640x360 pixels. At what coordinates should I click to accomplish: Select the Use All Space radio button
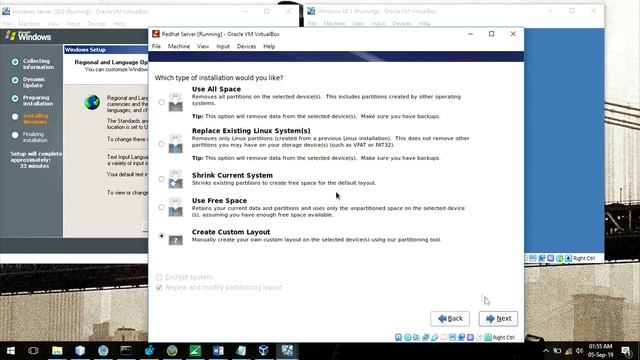(162, 102)
